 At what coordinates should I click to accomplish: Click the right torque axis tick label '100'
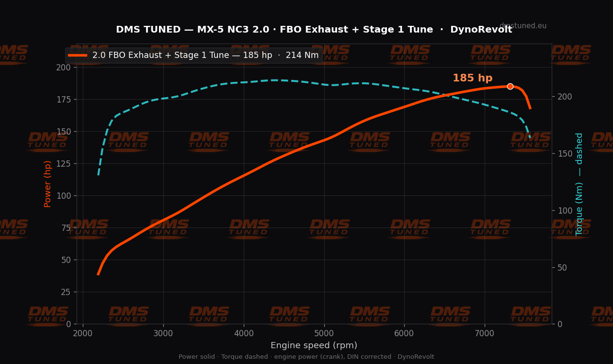[x=565, y=211]
